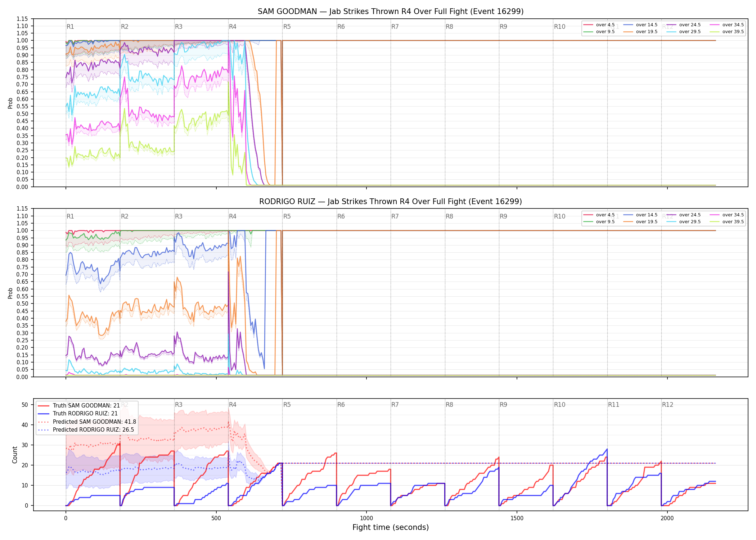The image size is (756, 540).
Task: Click the RODRIGO RUIZ chart title
Action: pyautogui.click(x=391, y=202)
